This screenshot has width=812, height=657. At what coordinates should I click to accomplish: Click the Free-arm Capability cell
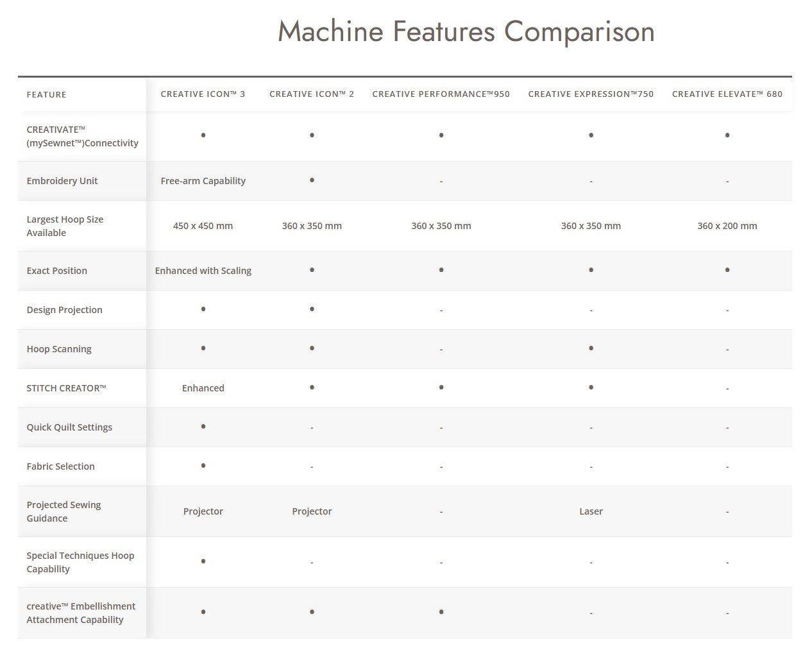pyautogui.click(x=203, y=181)
